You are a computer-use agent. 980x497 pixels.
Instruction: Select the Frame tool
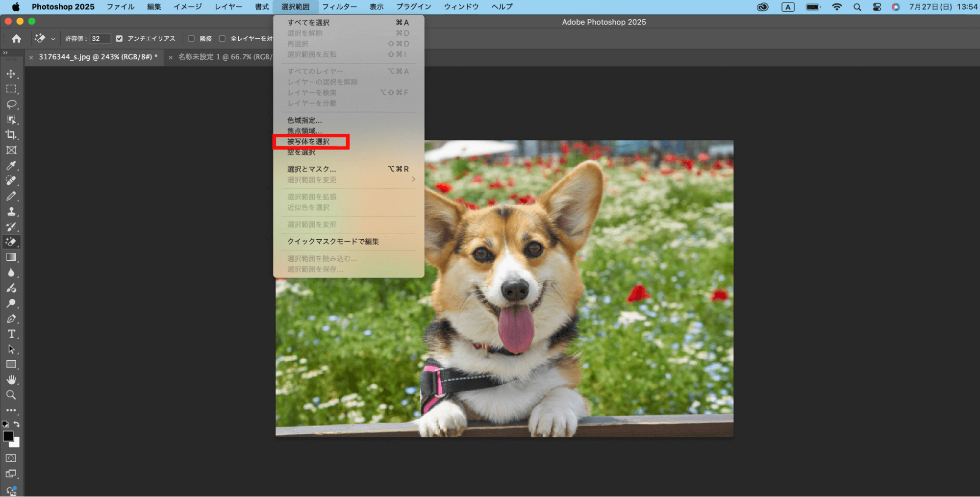coord(11,150)
